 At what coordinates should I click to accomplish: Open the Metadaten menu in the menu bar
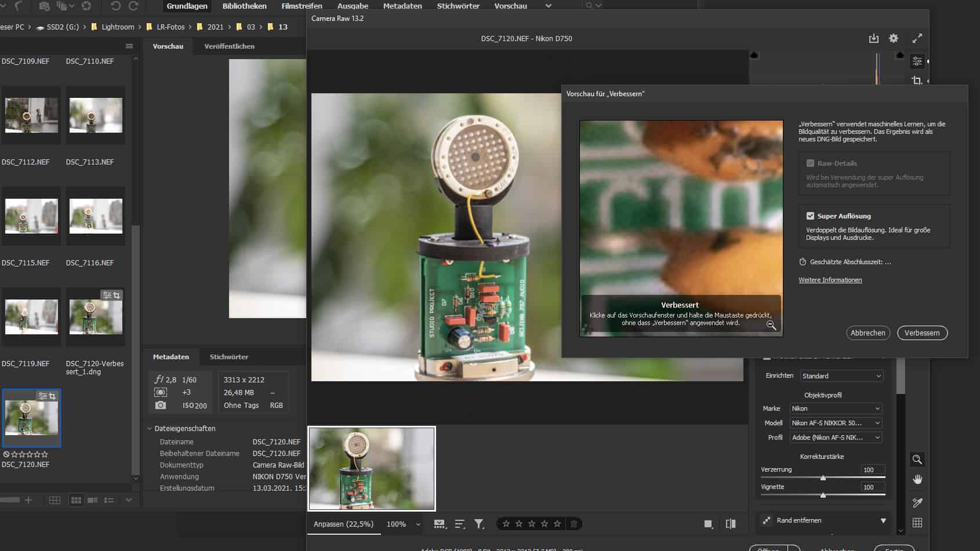pos(402,6)
